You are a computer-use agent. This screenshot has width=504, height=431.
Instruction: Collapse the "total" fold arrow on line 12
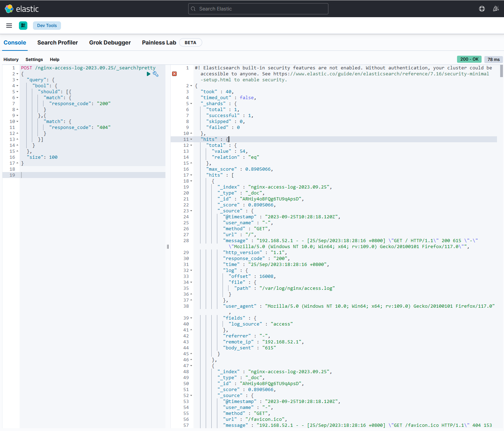(x=191, y=145)
